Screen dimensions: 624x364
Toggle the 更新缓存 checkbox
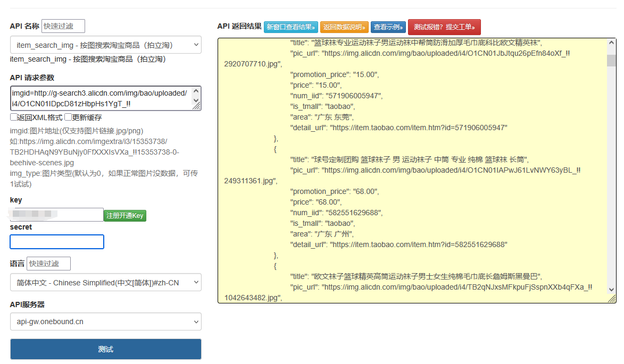pos(68,117)
